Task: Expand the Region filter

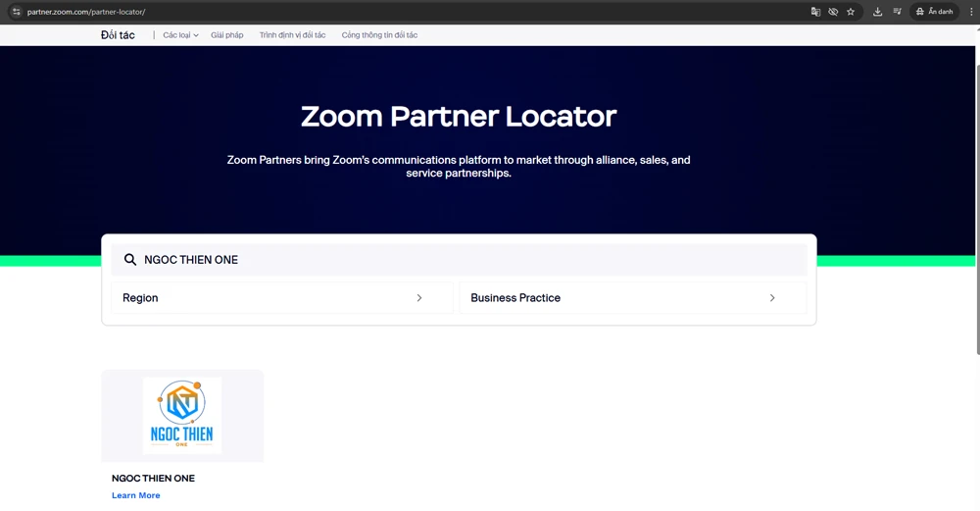Action: [282, 298]
